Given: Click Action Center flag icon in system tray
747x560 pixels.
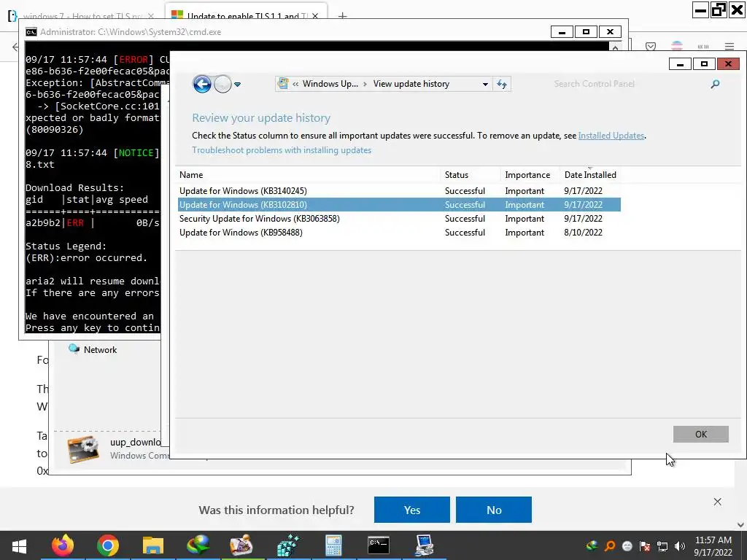Looking at the screenshot, I should click(x=645, y=546).
